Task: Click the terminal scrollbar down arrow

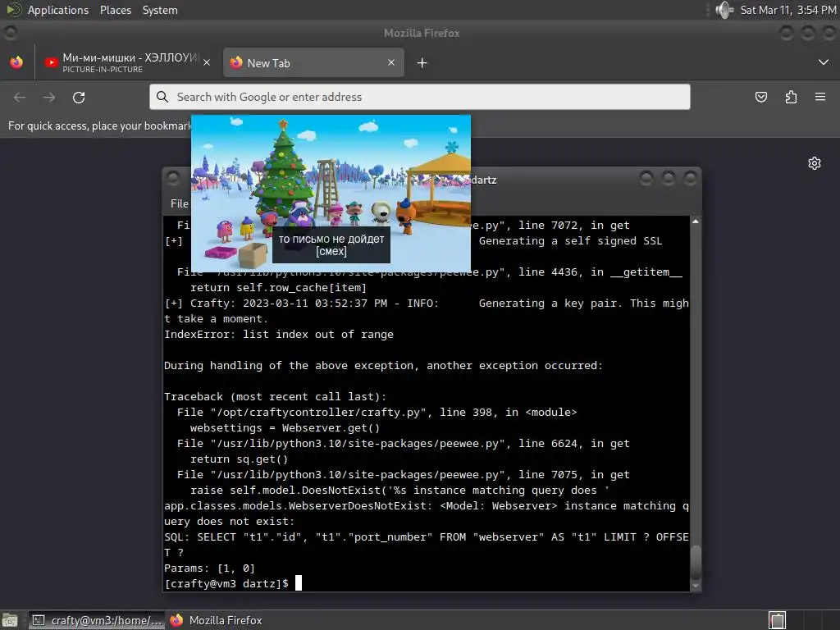Action: [696, 586]
